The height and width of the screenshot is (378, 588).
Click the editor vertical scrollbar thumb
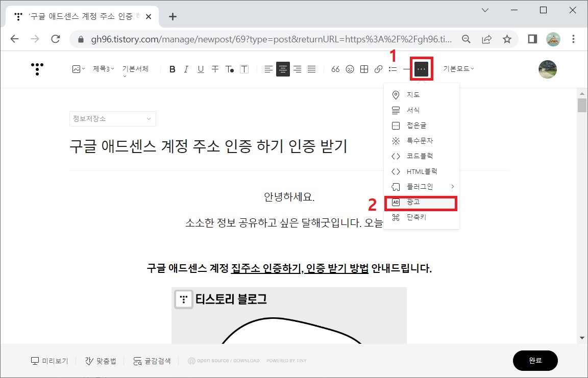(x=582, y=105)
